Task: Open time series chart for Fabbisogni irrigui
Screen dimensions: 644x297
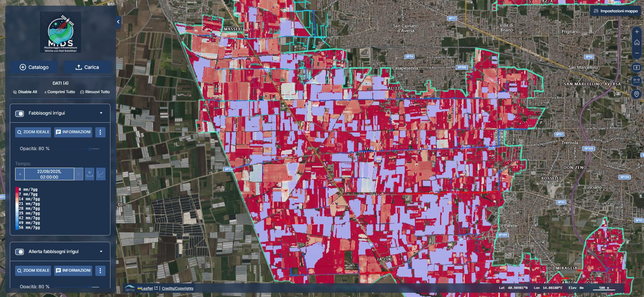Action: (101, 174)
